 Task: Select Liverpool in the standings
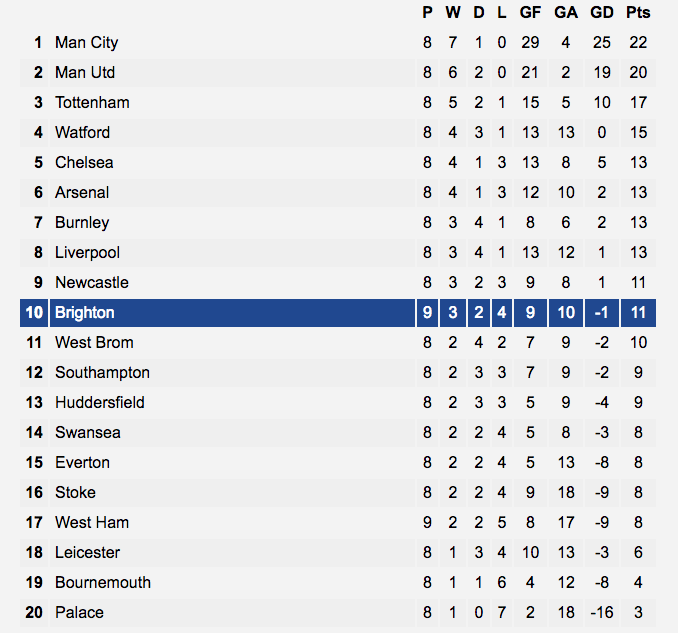(87, 253)
